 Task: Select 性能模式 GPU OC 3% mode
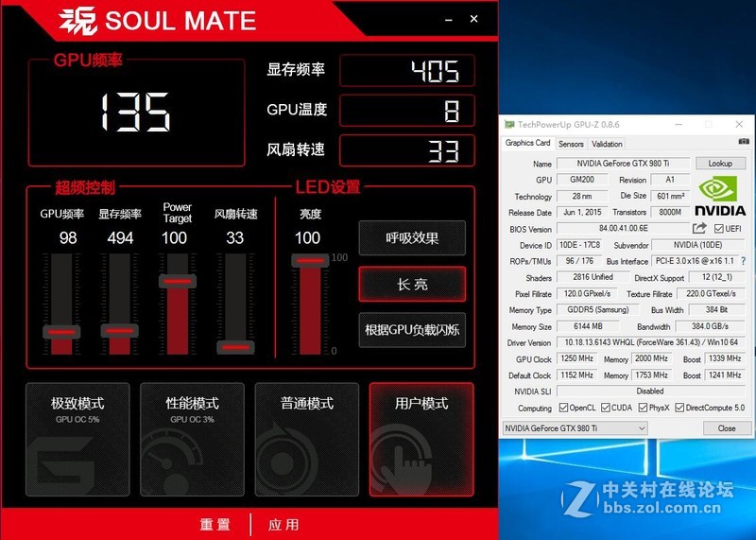[x=192, y=440]
